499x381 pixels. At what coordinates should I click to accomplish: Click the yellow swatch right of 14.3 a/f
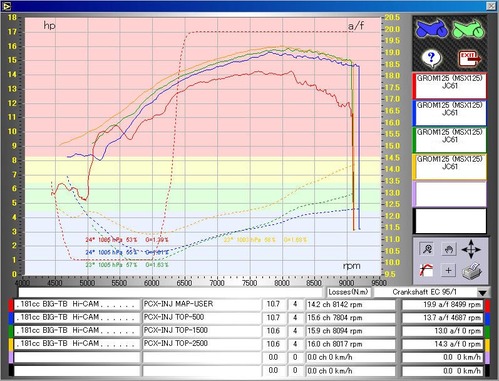488,344
